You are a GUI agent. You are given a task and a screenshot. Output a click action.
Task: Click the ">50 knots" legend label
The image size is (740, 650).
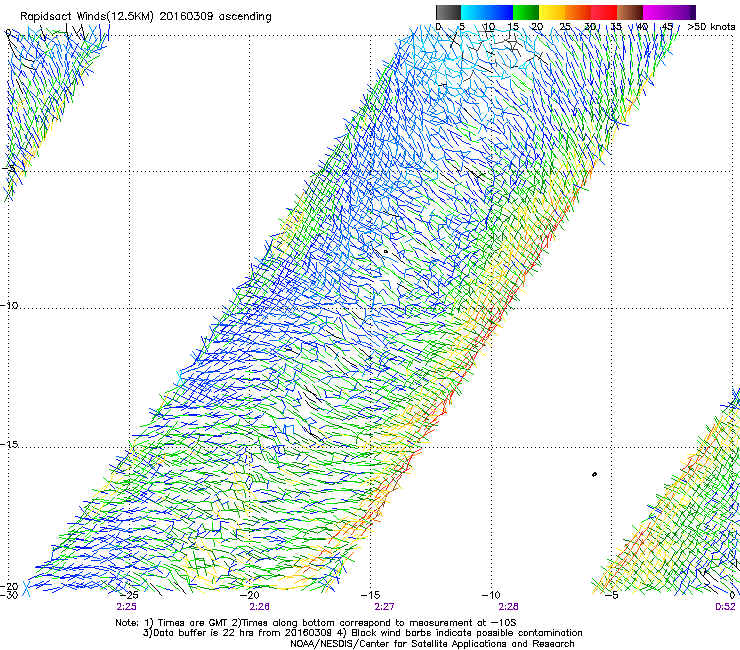click(x=711, y=27)
